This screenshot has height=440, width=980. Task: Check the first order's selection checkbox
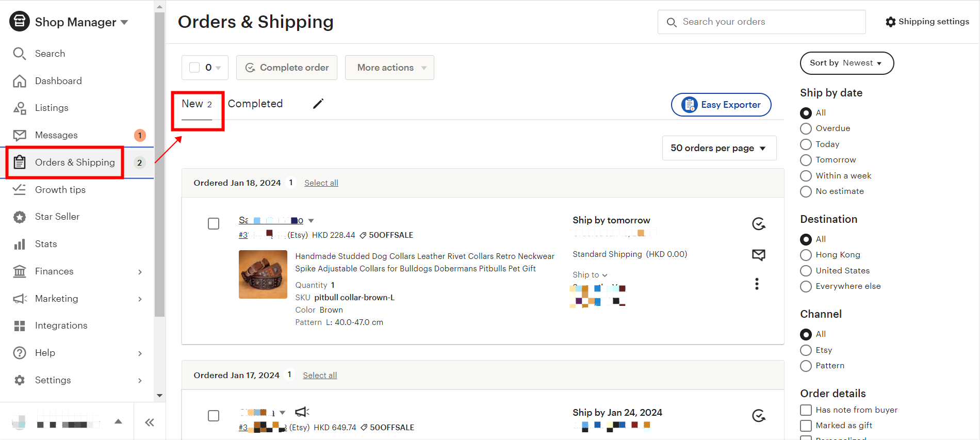[213, 223]
